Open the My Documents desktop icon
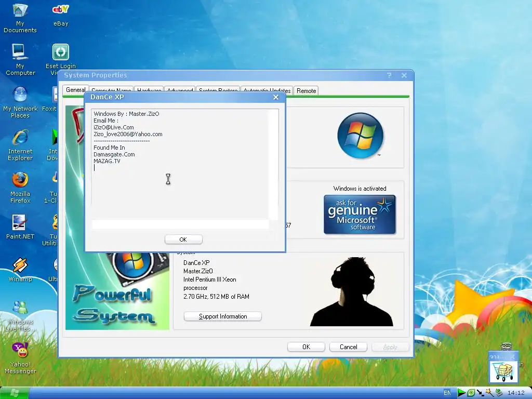The width and height of the screenshot is (532, 399). pos(20,18)
